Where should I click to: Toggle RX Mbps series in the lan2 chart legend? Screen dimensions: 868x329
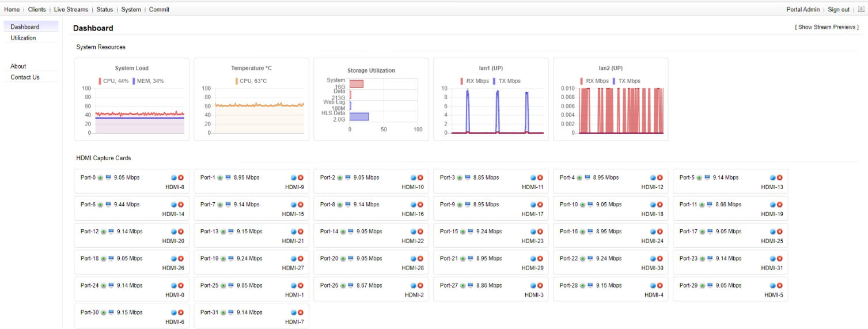click(593, 81)
